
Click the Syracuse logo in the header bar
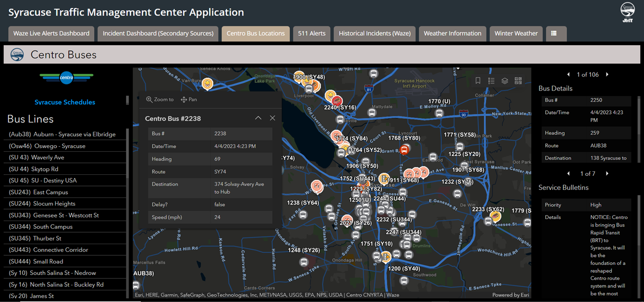17,54
